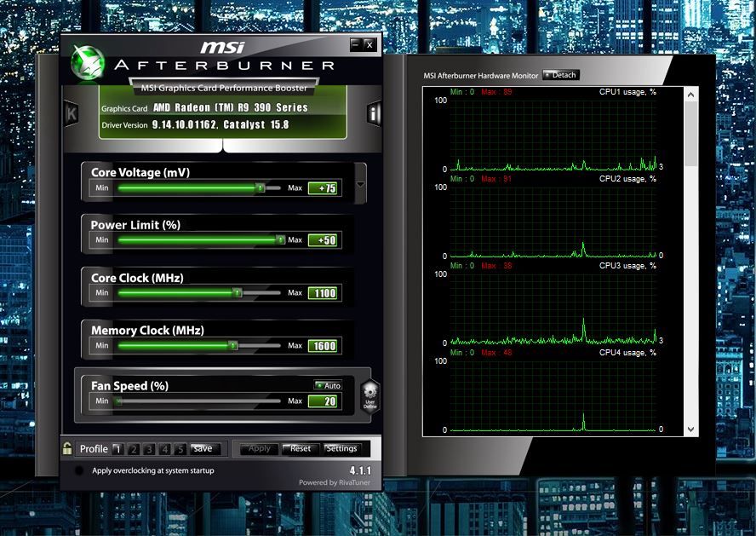Click hardware monitor scroll down arrow

point(691,429)
